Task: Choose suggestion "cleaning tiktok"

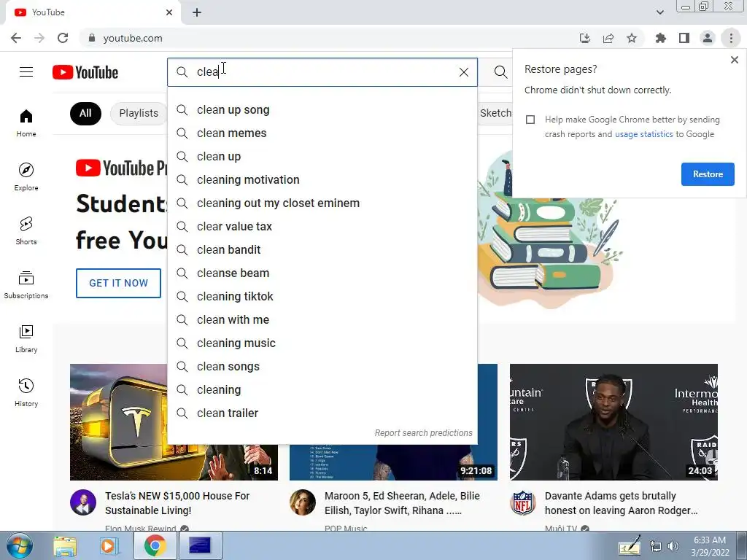Action: (322, 297)
